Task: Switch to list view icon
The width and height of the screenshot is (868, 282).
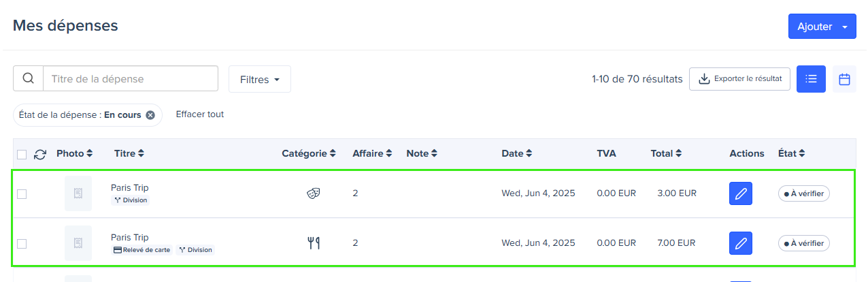Action: tap(811, 79)
